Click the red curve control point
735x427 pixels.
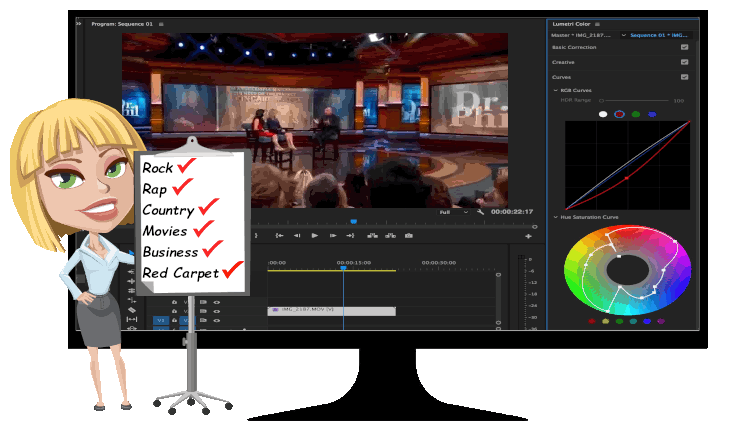tap(627, 179)
